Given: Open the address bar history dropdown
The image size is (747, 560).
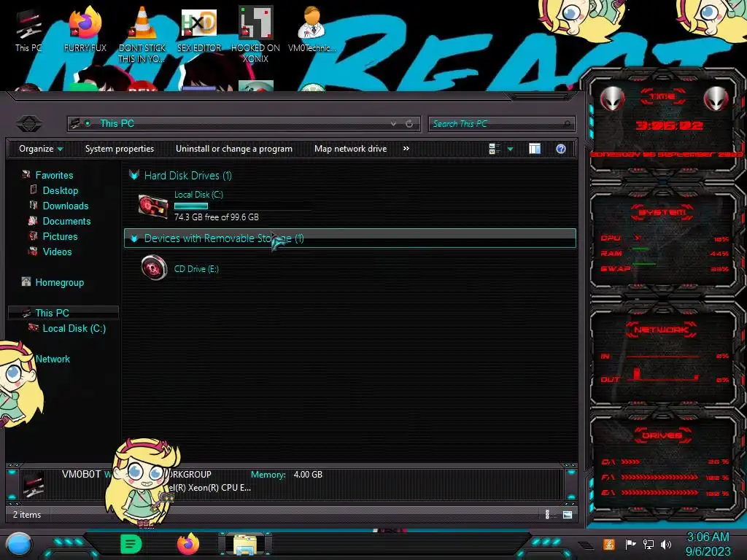Looking at the screenshot, I should (393, 124).
